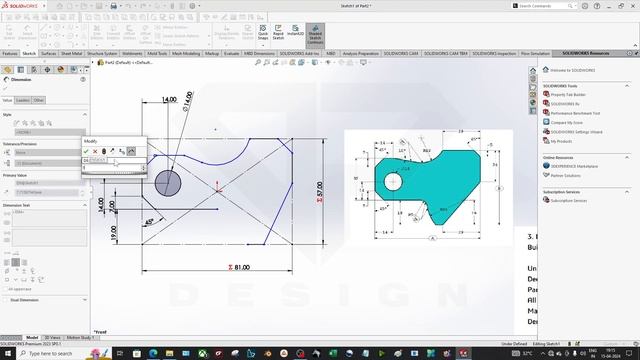Switch to the Leaders tab
This screenshot has width=640, height=360.
click(x=22, y=100)
